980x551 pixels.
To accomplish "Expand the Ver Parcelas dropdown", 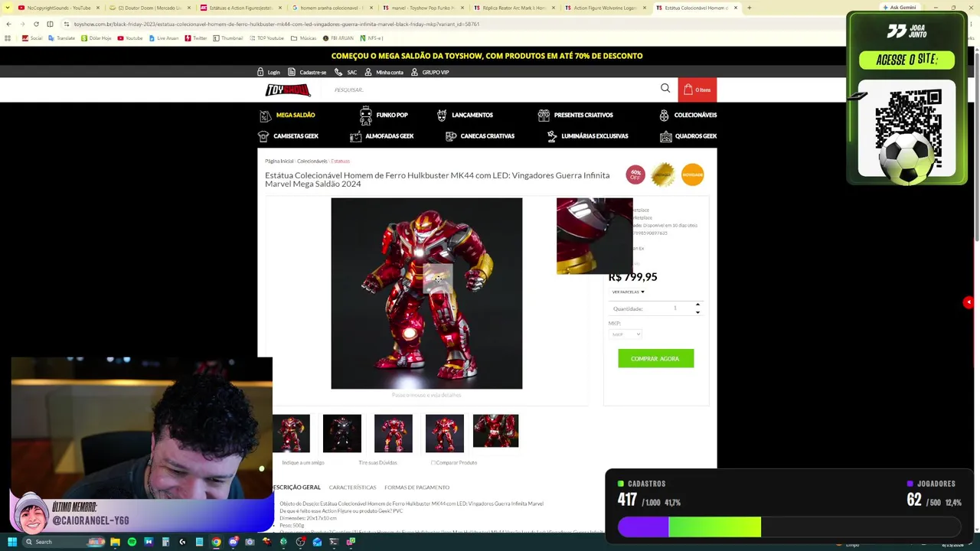I will tap(628, 292).
